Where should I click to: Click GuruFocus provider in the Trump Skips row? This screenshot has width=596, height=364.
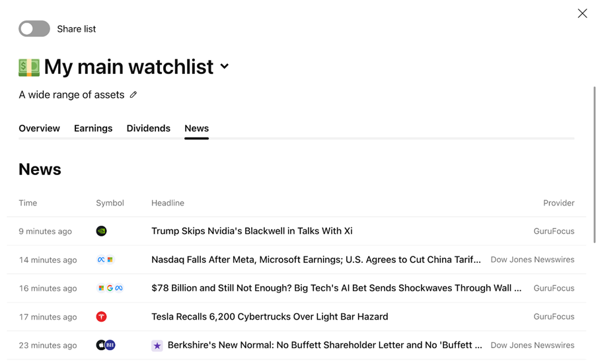click(x=554, y=231)
